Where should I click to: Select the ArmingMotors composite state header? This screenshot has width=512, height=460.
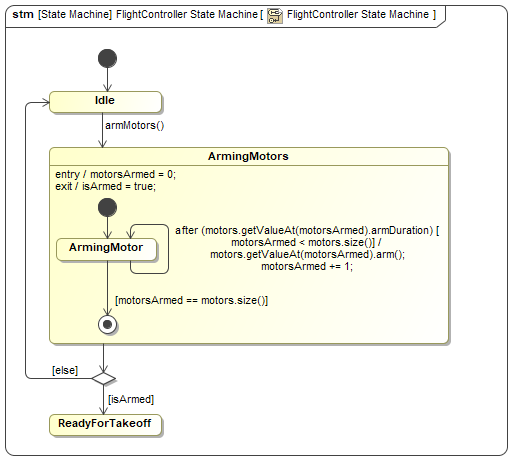coord(249,156)
